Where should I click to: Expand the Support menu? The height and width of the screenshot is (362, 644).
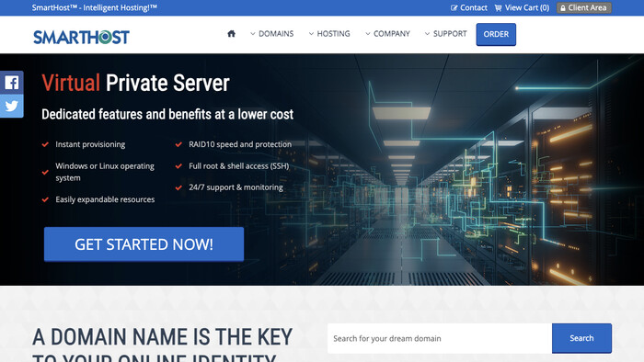[x=445, y=34]
